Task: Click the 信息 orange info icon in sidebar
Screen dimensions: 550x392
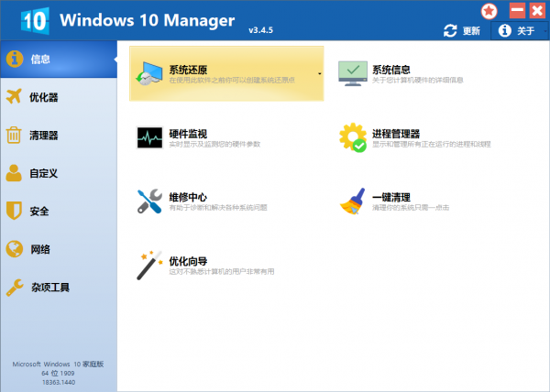Action: 15,59
